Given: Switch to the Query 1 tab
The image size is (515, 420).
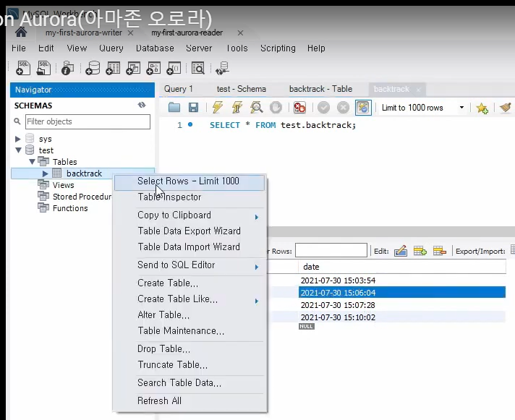Looking at the screenshot, I should point(179,89).
